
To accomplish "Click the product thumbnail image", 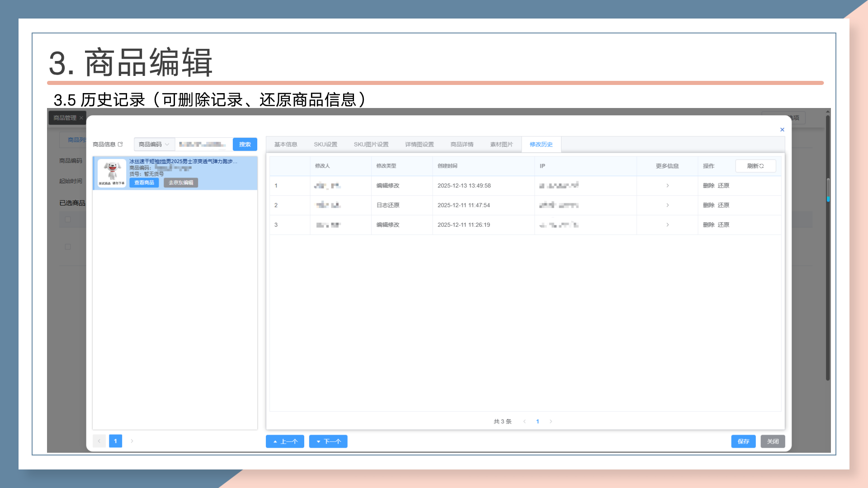I will coord(112,173).
